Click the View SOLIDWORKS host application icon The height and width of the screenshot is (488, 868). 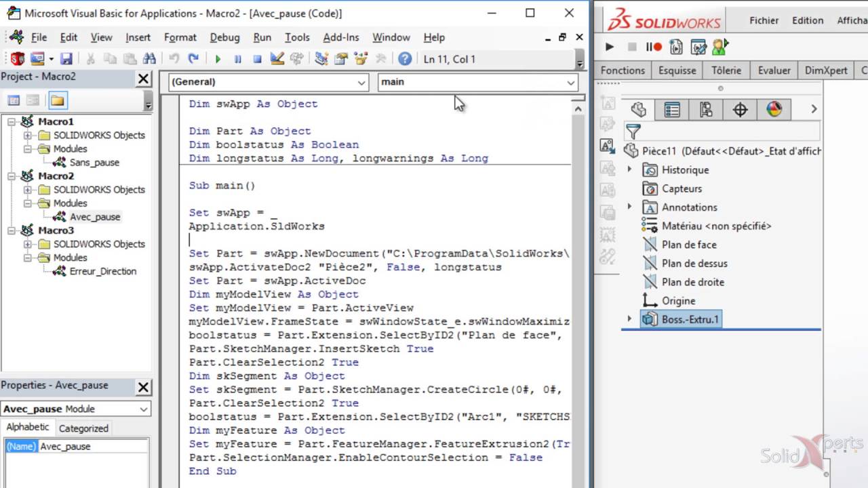(x=17, y=59)
